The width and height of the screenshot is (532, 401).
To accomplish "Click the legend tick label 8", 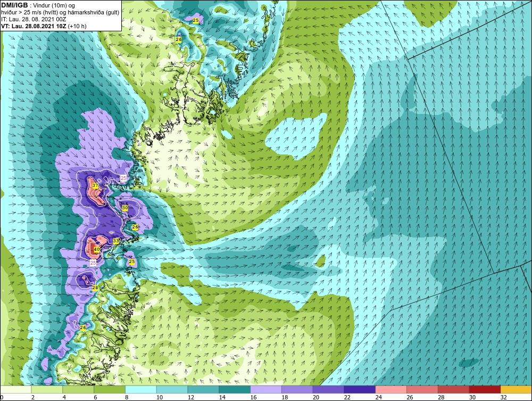I will click(x=127, y=397).
